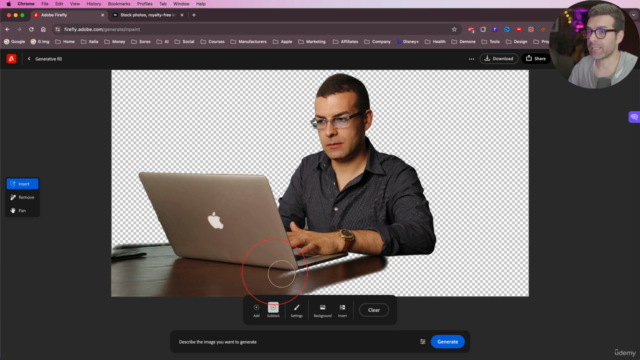Expand the Manufacturers bookmarks folder
This screenshot has height=360, width=640.
(x=248, y=42)
